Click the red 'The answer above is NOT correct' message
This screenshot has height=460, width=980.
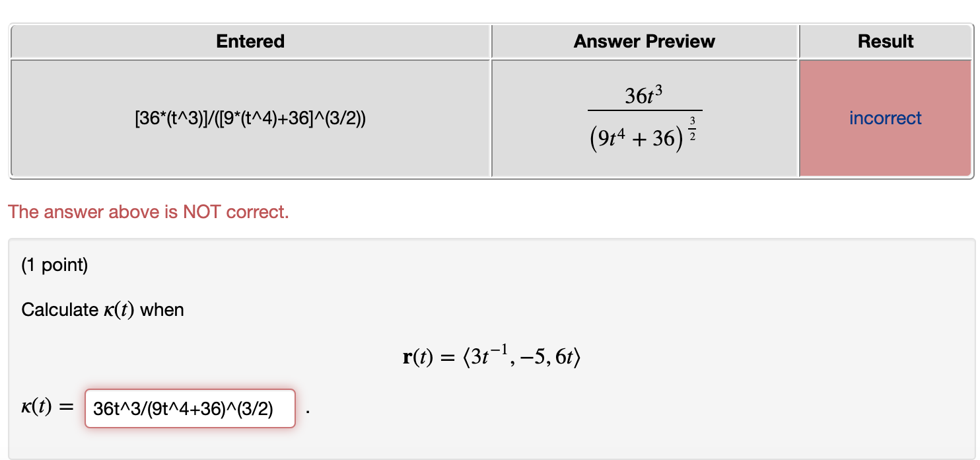coord(145,211)
